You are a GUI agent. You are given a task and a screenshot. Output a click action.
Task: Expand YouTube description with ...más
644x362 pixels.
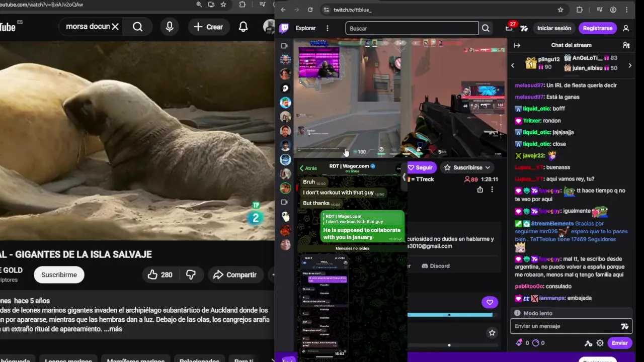point(113,329)
